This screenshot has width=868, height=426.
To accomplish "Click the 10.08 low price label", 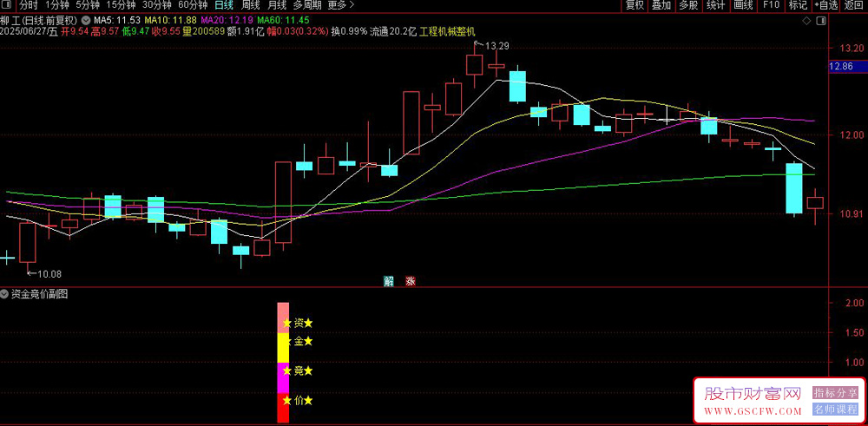I will tap(49, 273).
